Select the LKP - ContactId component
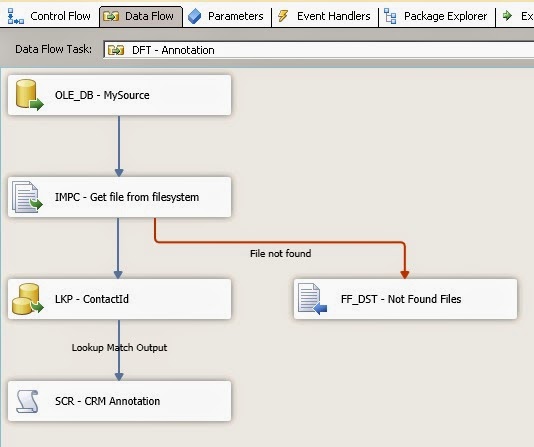This screenshot has height=447, width=534. 120,299
